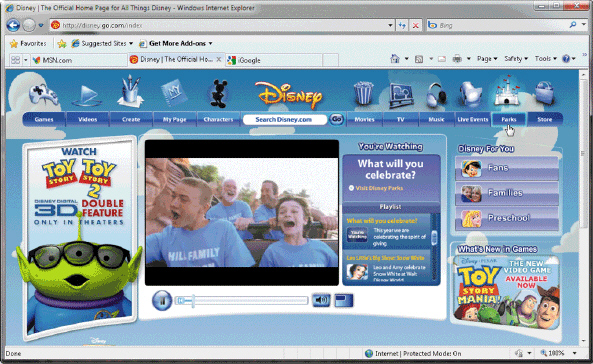Click the browser Back arrow button
This screenshot has width=593, height=364.
point(13,25)
